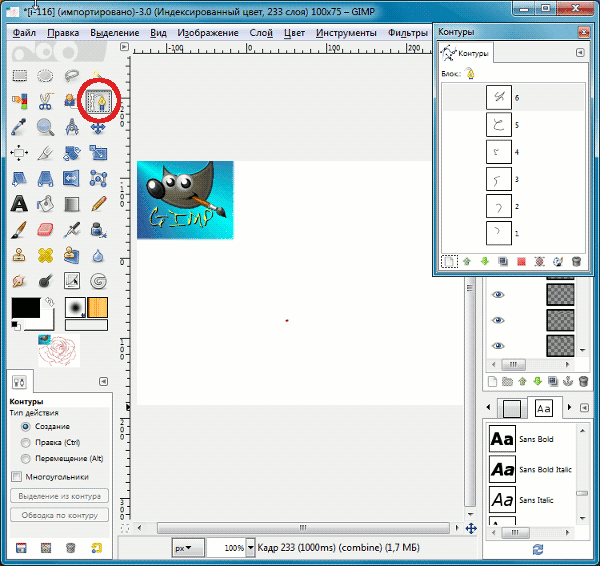Click the active gradient orange swatch
600x566 pixels.
coord(98,307)
